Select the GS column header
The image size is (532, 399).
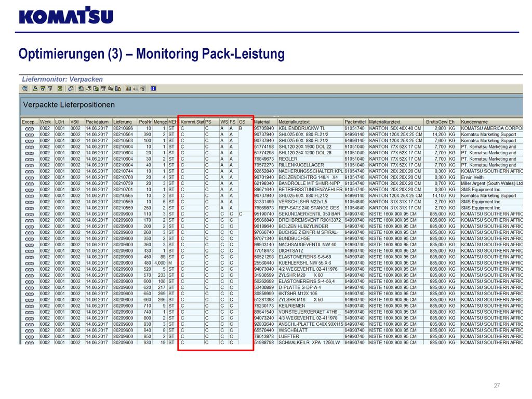pyautogui.click(x=245, y=122)
